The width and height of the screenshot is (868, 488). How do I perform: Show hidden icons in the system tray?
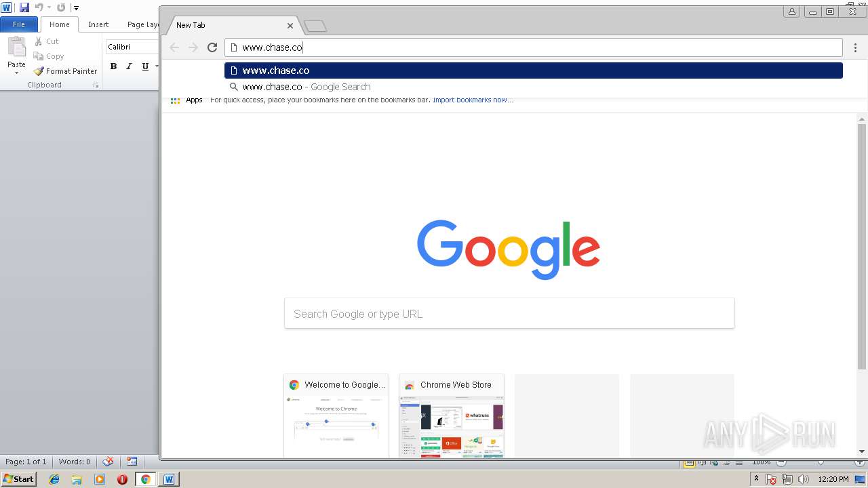click(x=757, y=479)
